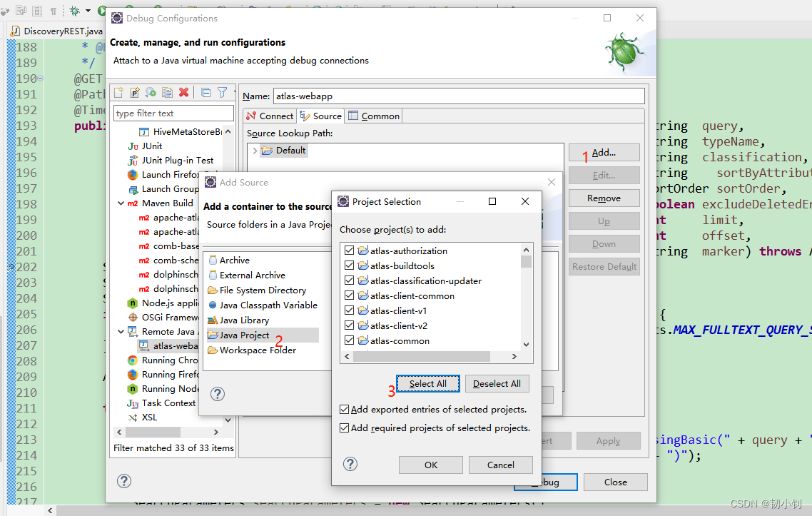812x516 pixels.
Task: Toggle Add exported entries of selected projects
Action: (x=344, y=409)
